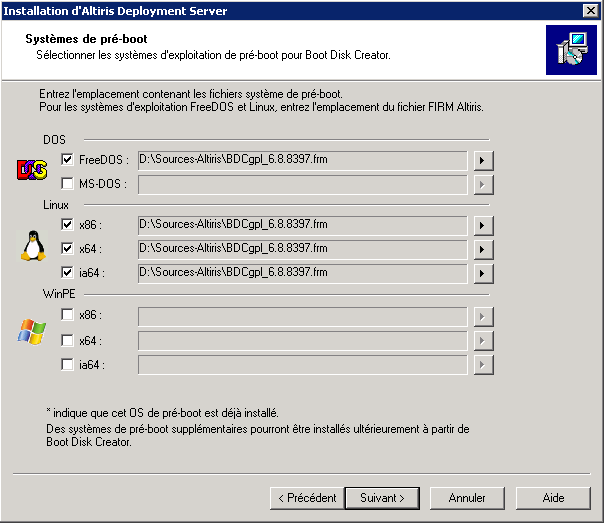Uncheck the FreeDOS checkbox
This screenshot has height=523, width=604.
click(x=67, y=159)
